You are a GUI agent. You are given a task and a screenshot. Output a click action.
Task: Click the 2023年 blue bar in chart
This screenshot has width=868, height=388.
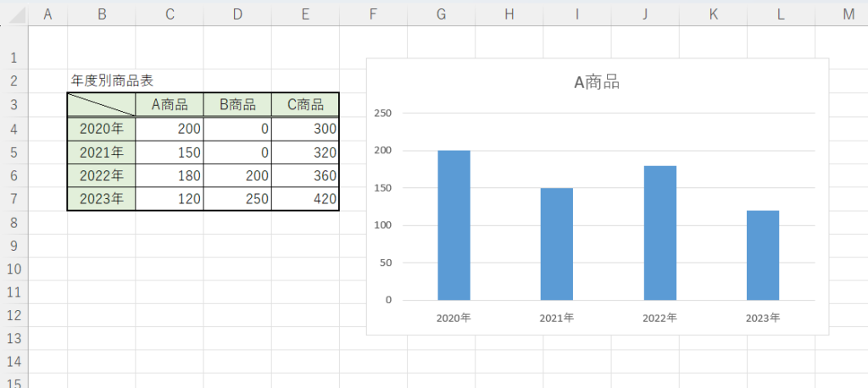(x=762, y=255)
